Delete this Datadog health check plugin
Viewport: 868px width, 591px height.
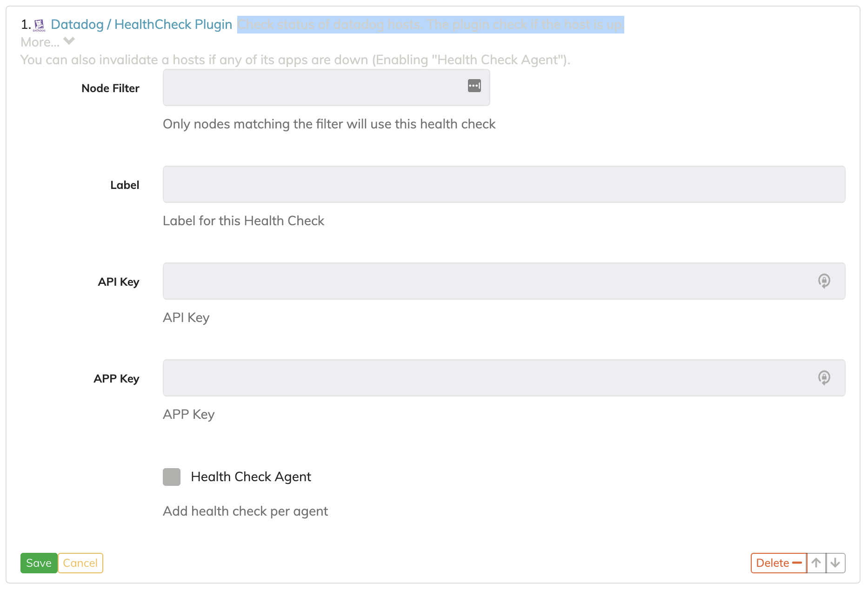coord(779,563)
